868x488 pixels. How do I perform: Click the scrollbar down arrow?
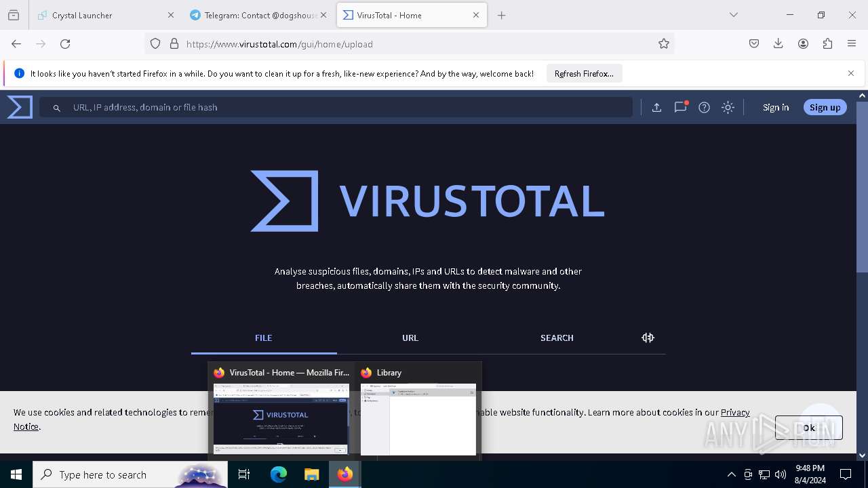(863, 455)
